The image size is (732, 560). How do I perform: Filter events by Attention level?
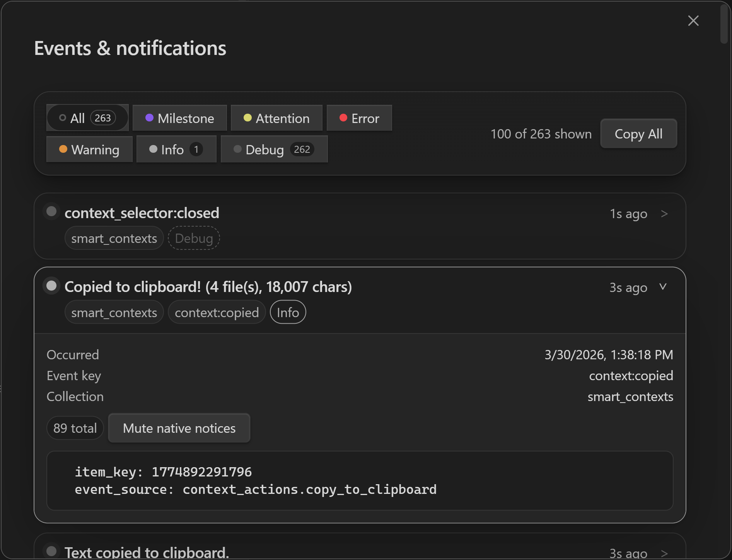tap(276, 118)
